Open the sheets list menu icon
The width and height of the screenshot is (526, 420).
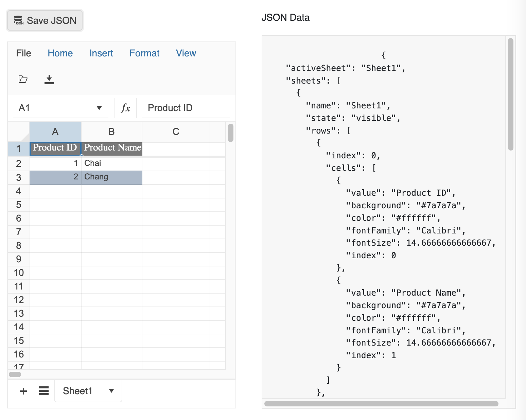click(x=44, y=391)
